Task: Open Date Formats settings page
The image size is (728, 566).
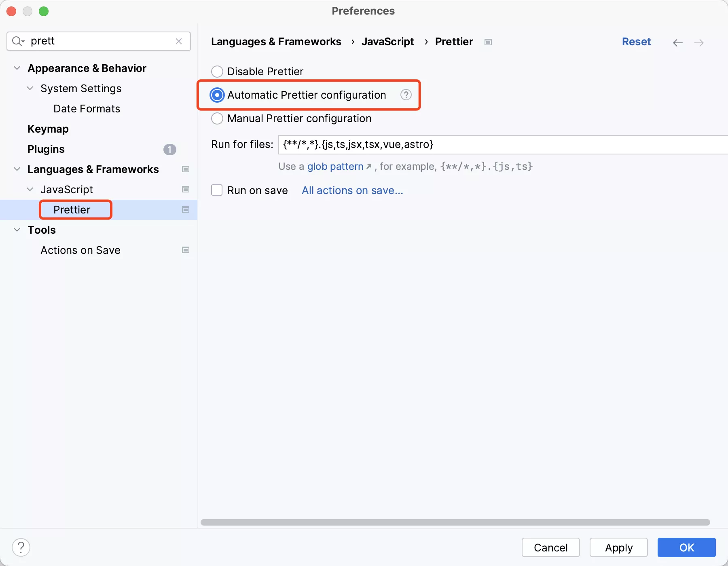Action: pos(87,109)
